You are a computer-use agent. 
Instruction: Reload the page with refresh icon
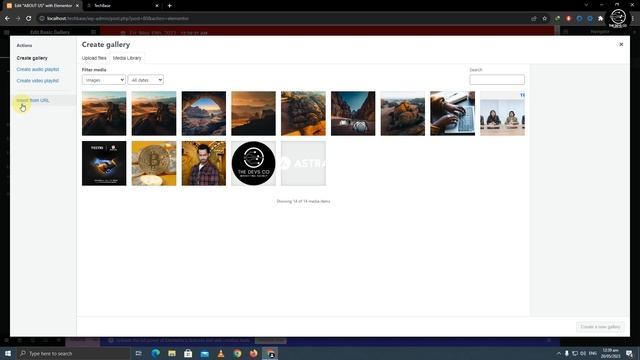tap(29, 18)
